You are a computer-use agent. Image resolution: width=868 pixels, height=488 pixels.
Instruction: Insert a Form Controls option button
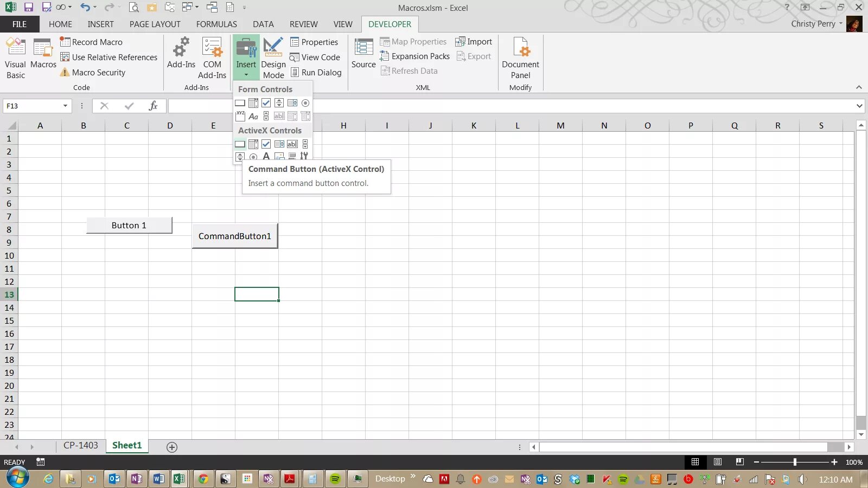click(x=305, y=103)
